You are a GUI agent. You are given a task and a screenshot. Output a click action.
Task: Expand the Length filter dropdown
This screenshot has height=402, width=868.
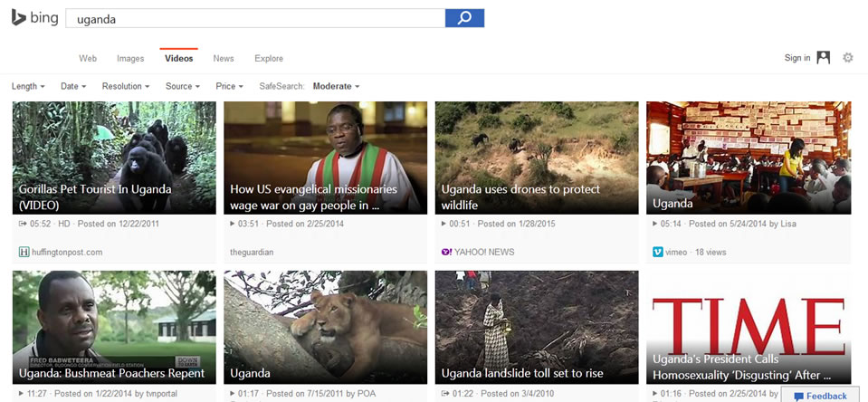[x=28, y=86]
